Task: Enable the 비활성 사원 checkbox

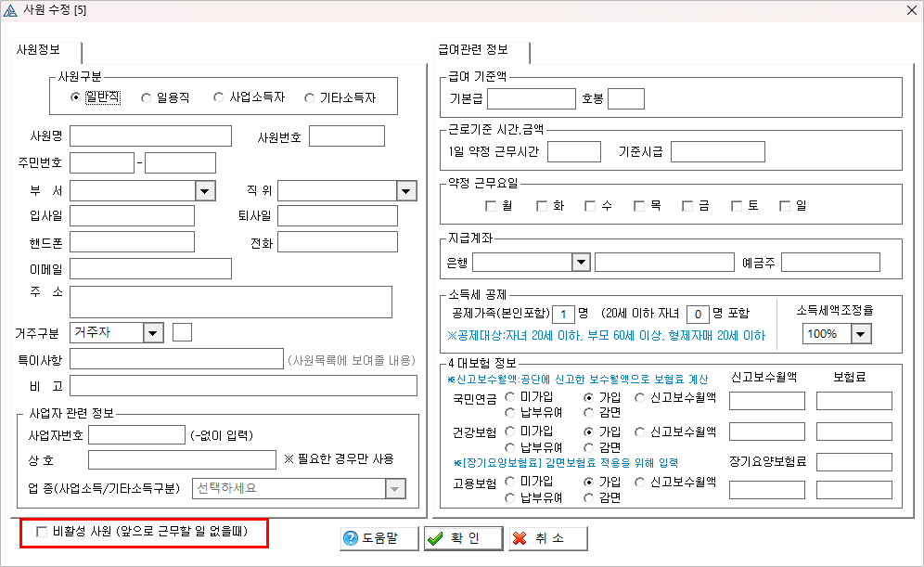Action: click(x=42, y=532)
